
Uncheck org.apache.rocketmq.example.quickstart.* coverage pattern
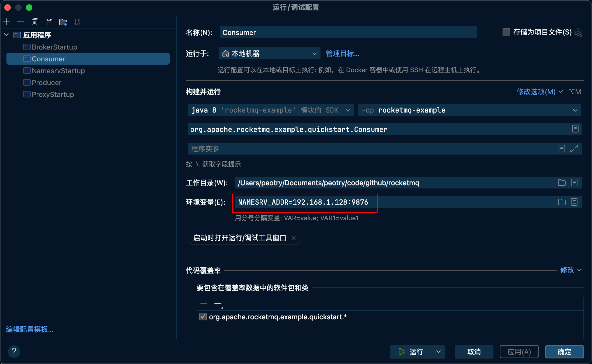203,317
